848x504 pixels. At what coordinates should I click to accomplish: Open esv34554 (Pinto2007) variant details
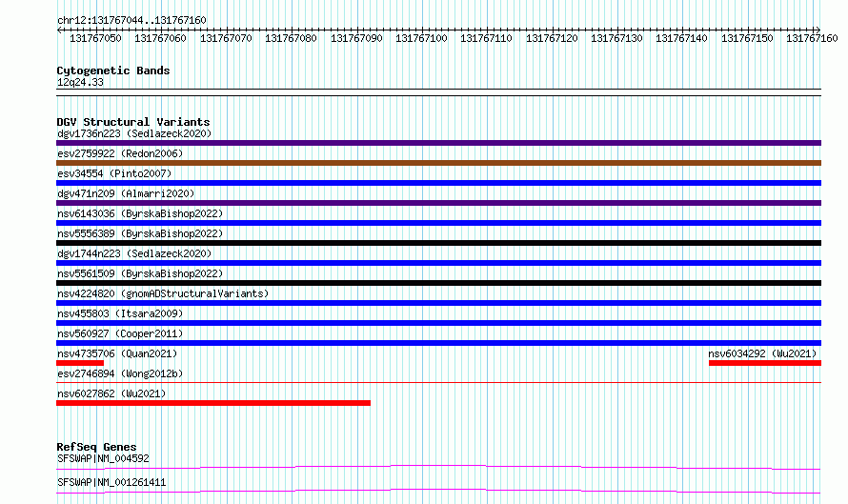pos(114,173)
